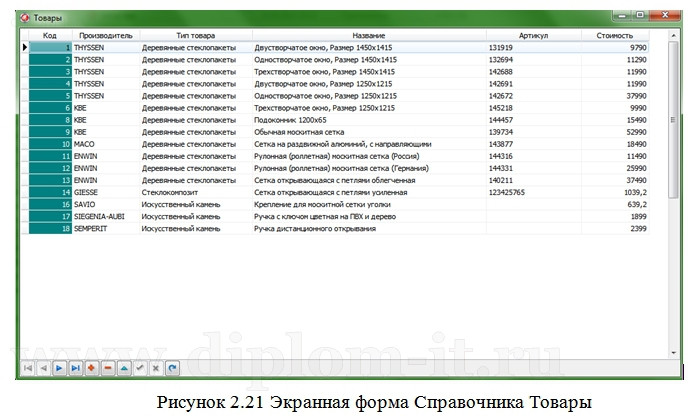Select code cell 18
Image resolution: width=698 pixels, height=417 pixels.
click(x=50, y=228)
